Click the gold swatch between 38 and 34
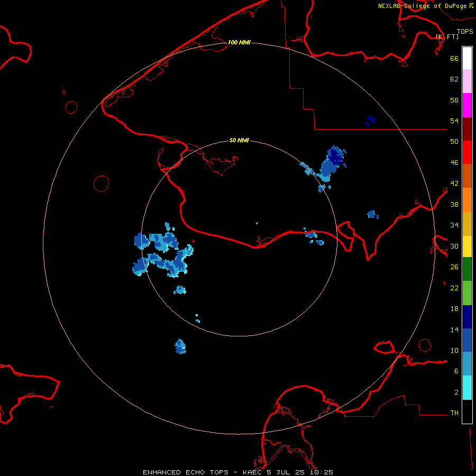The height and width of the screenshot is (476, 476). pos(467,224)
